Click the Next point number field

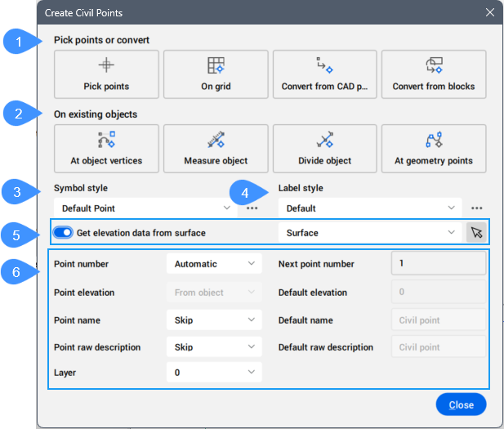pyautogui.click(x=439, y=264)
